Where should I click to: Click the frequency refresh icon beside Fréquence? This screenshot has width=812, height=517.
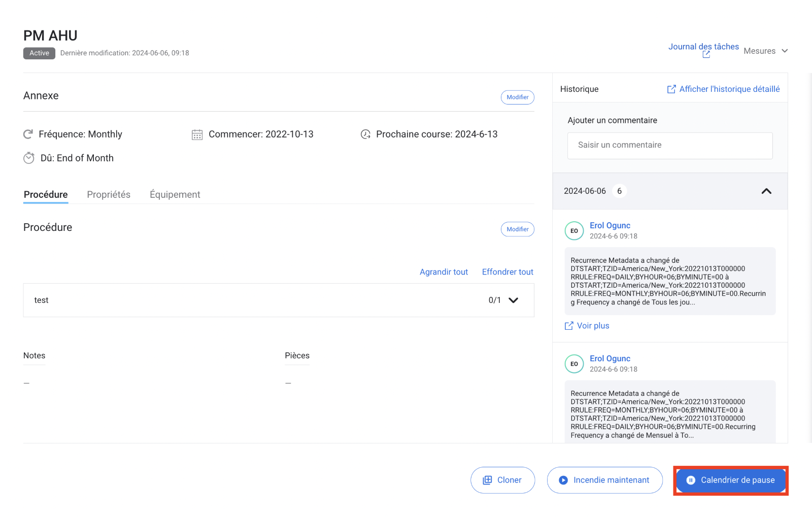[28, 134]
